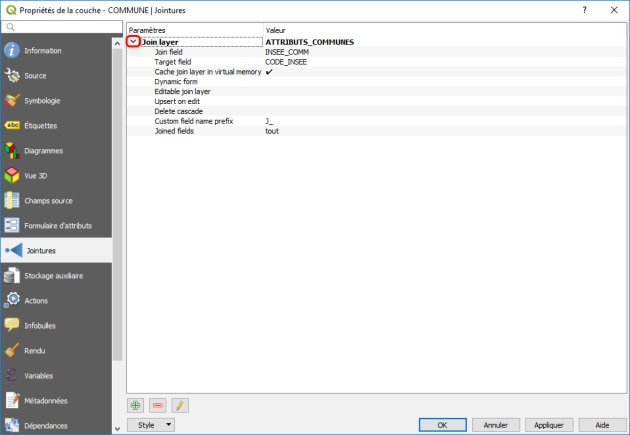Select the Target field row
Image resolution: width=630 pixels, height=435 pixels.
point(376,62)
